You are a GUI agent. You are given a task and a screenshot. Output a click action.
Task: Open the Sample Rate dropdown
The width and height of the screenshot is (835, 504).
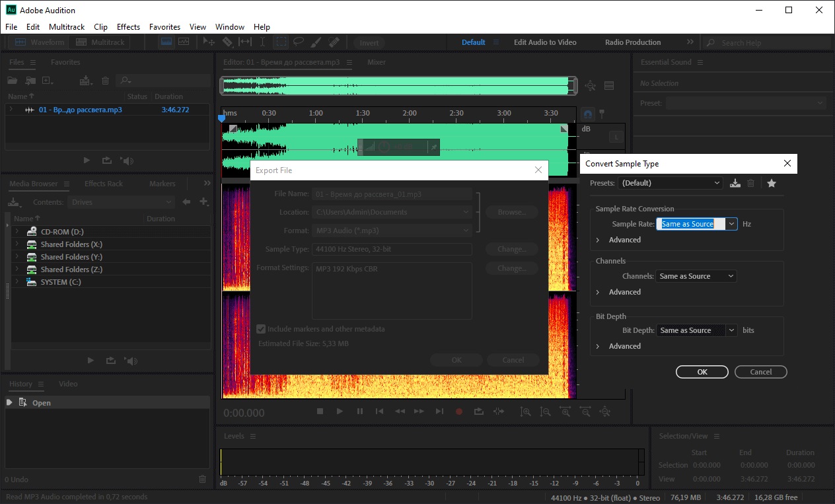[731, 224]
